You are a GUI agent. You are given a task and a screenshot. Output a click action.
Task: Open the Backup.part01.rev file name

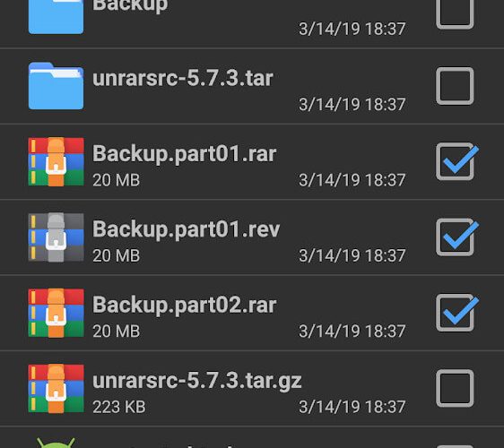coord(187,229)
